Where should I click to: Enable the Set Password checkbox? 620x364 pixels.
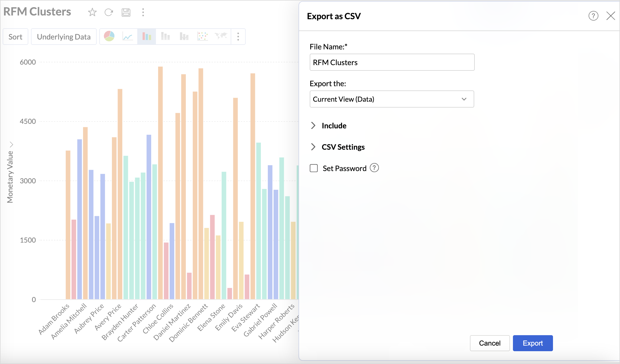314,168
